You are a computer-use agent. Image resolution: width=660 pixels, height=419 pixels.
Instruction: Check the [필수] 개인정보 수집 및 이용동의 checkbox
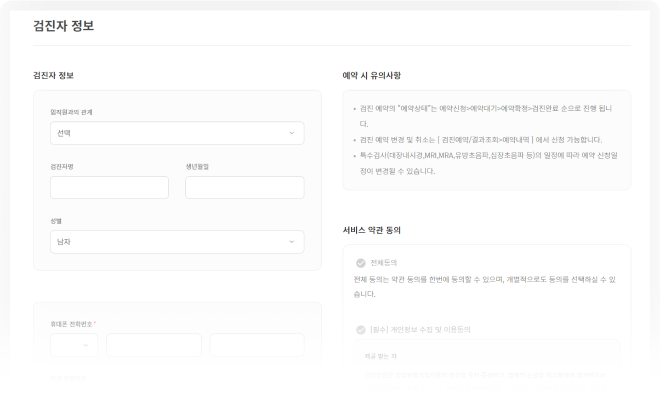coord(361,330)
